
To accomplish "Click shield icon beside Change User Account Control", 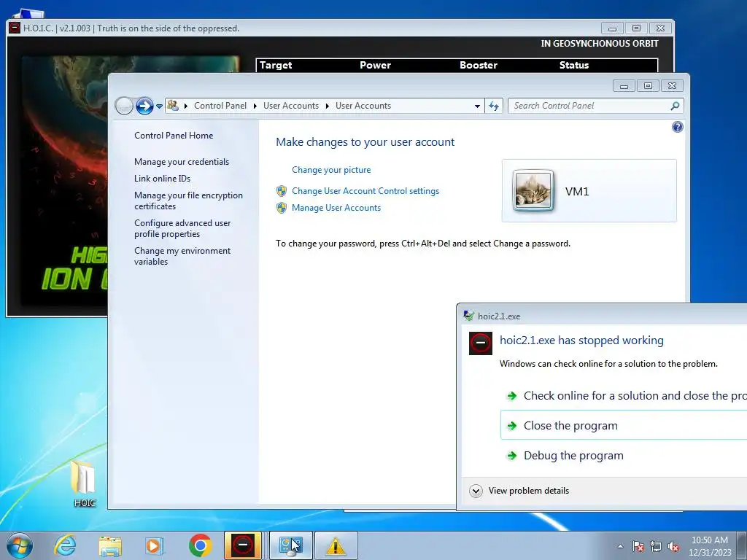I will 282,191.
